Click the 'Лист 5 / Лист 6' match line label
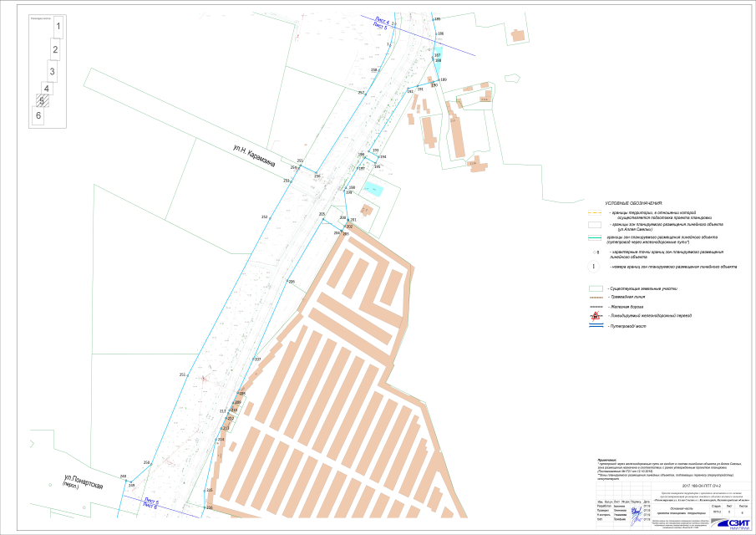756x535 pixels. click(x=151, y=502)
